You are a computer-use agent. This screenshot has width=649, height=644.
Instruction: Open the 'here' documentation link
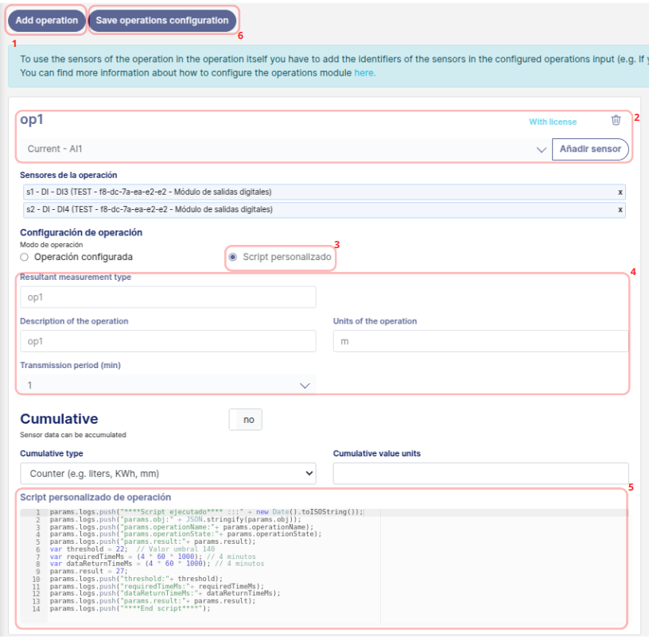click(x=364, y=72)
